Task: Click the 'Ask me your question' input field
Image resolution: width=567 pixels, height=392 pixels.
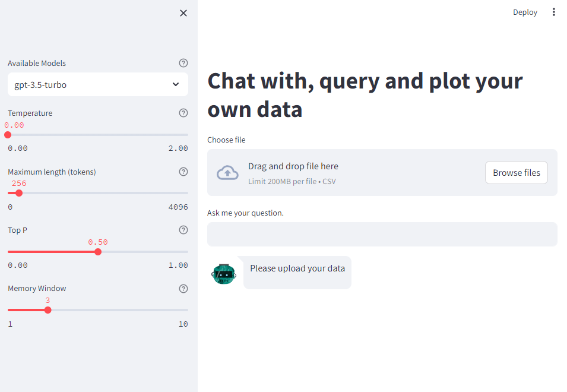Action: (x=382, y=234)
